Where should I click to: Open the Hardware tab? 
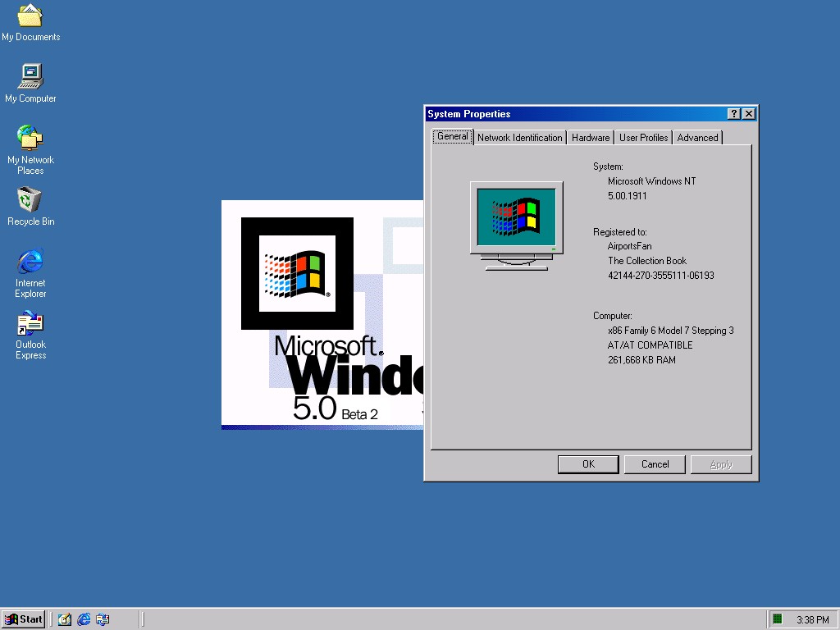pos(591,138)
